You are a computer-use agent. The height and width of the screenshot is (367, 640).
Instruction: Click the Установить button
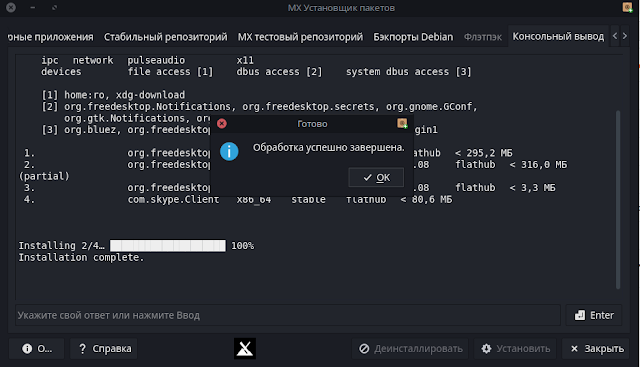[x=515, y=348]
